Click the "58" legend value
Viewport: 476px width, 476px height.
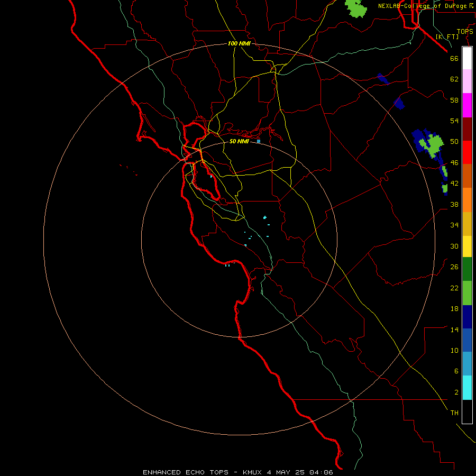(x=454, y=100)
